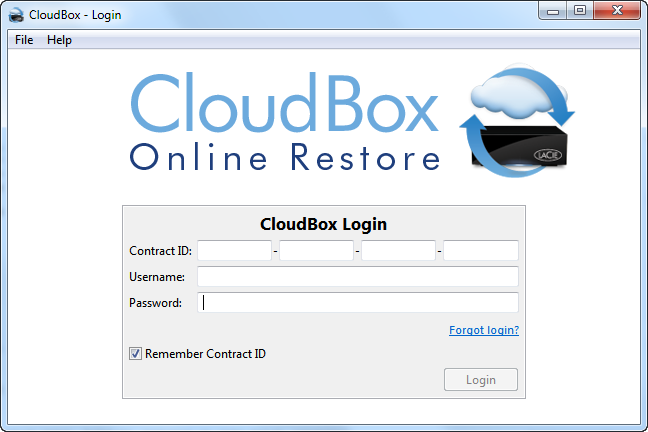The height and width of the screenshot is (432, 648).
Task: Click the fourth Contract ID segment field
Action: [x=481, y=251]
